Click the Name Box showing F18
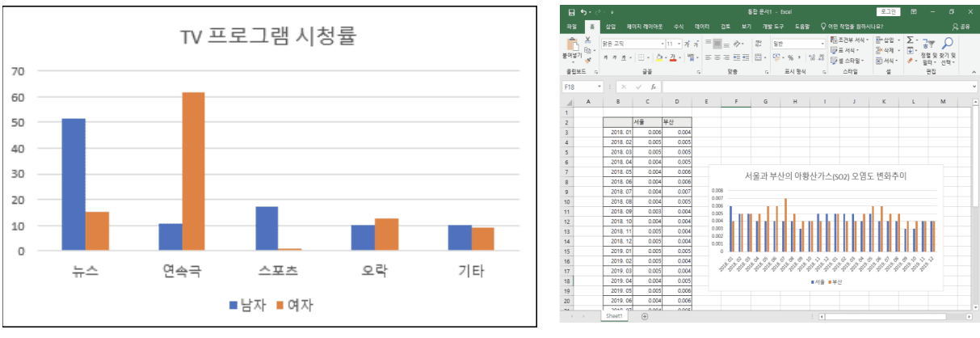Viewport: 980px width, 338px height. pyautogui.click(x=580, y=87)
